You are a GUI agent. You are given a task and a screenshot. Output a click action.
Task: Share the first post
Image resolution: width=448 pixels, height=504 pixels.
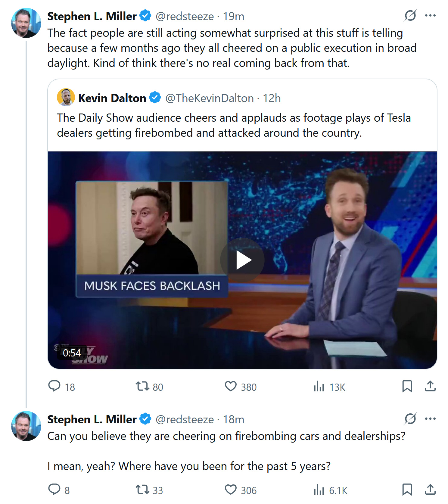pos(430,386)
